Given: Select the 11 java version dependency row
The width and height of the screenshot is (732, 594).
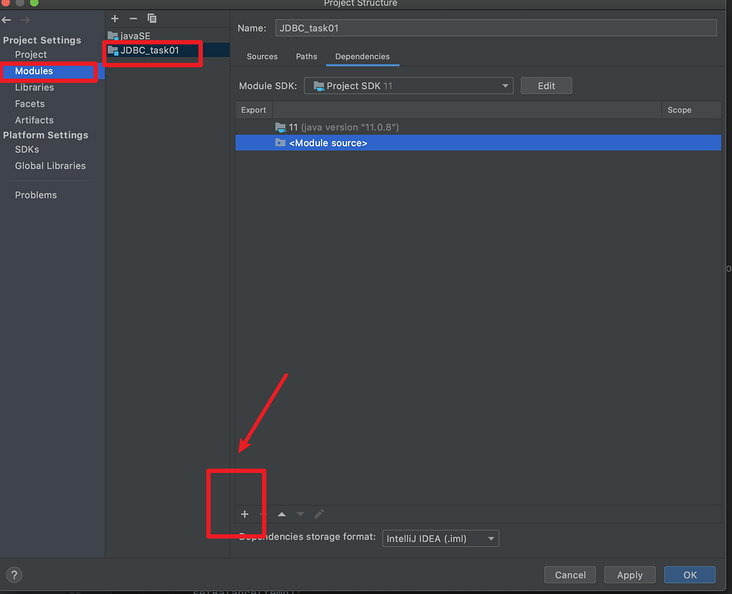Looking at the screenshot, I should click(x=478, y=127).
